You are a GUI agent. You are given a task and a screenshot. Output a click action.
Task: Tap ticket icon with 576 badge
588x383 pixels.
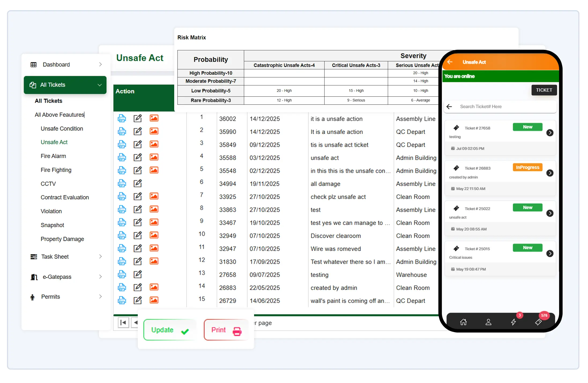pos(538,322)
